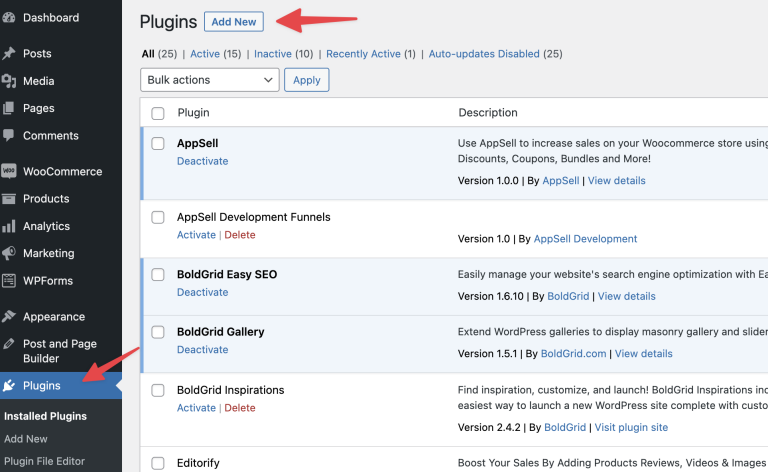Click the Pages icon in sidebar
This screenshot has width=768, height=472.
click(8, 108)
